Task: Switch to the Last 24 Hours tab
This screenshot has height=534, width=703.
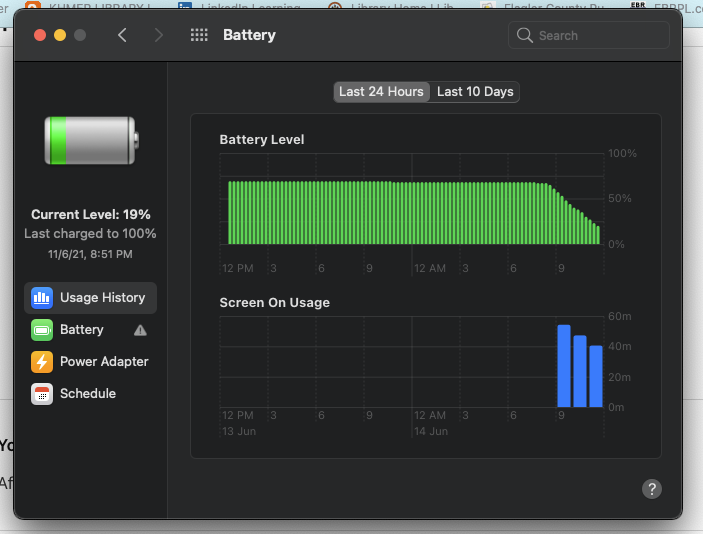Action: (x=381, y=92)
